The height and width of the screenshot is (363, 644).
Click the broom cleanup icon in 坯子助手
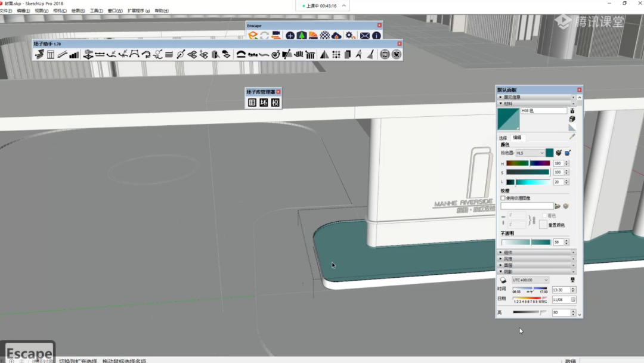tap(370, 54)
